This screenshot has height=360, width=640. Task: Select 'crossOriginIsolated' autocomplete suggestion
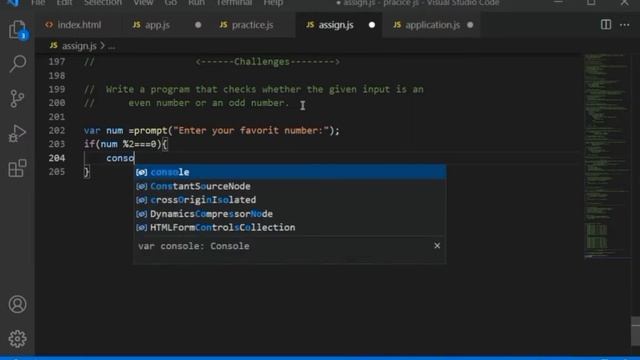pos(290,200)
